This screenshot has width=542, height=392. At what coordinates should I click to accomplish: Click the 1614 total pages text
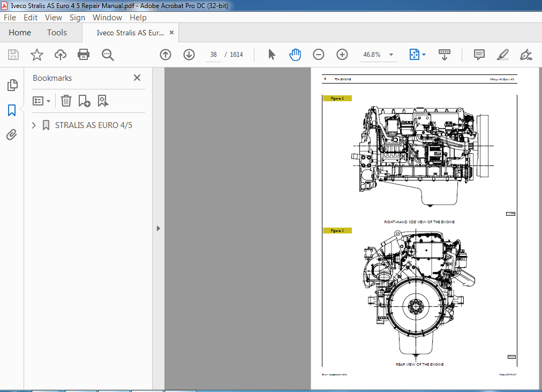[x=236, y=55]
